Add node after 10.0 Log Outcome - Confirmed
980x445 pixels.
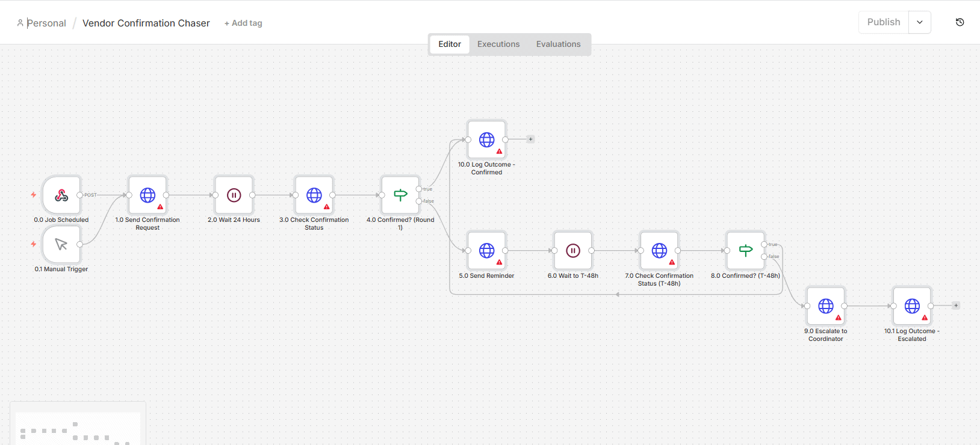pos(530,139)
